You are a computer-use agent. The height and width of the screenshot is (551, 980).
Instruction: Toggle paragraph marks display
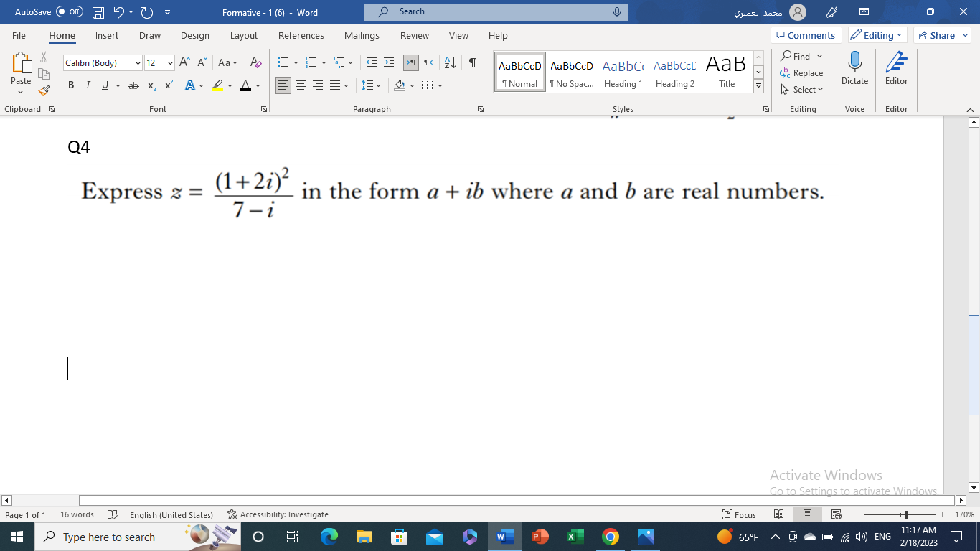pos(471,63)
